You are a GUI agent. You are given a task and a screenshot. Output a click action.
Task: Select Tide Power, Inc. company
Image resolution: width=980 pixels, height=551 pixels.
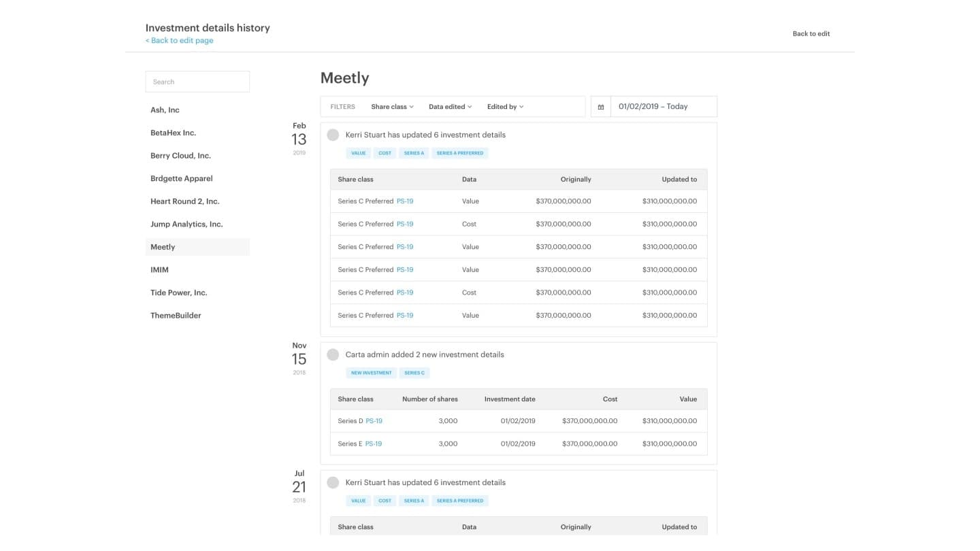pyautogui.click(x=179, y=293)
